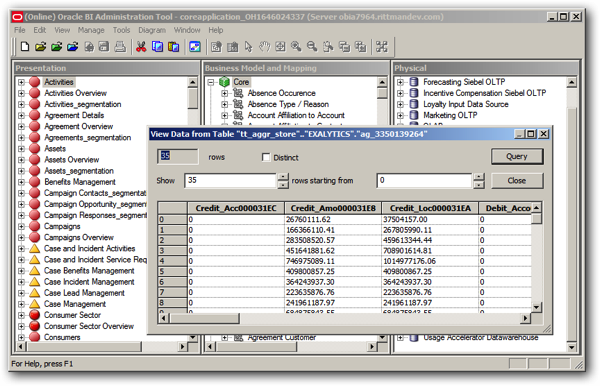600x386 pixels.
Task: Click the Zoom In magnifier icon
Action: click(296, 47)
